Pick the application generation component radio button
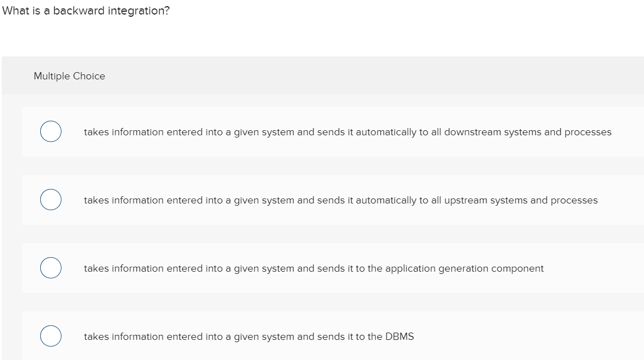This screenshot has height=360, width=644. [50, 268]
